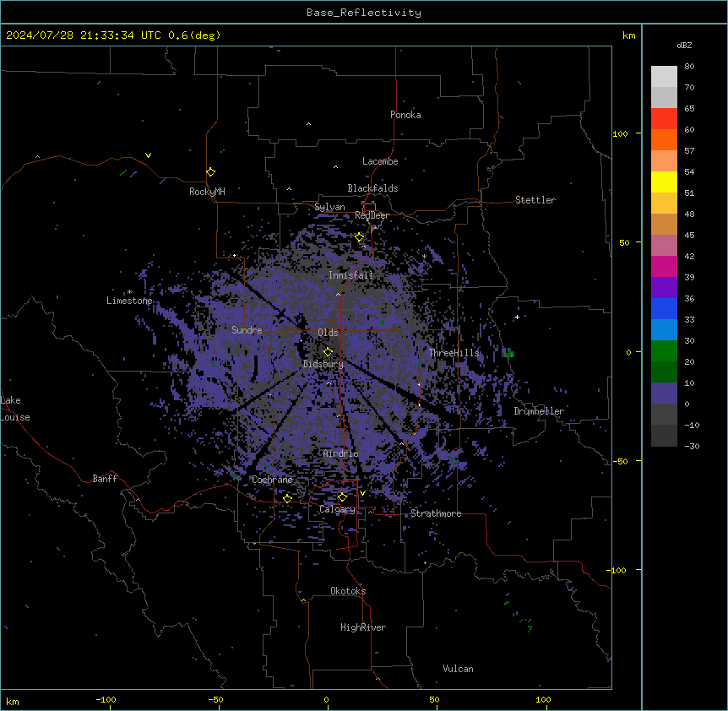Click the Sylvan label

click(x=329, y=207)
